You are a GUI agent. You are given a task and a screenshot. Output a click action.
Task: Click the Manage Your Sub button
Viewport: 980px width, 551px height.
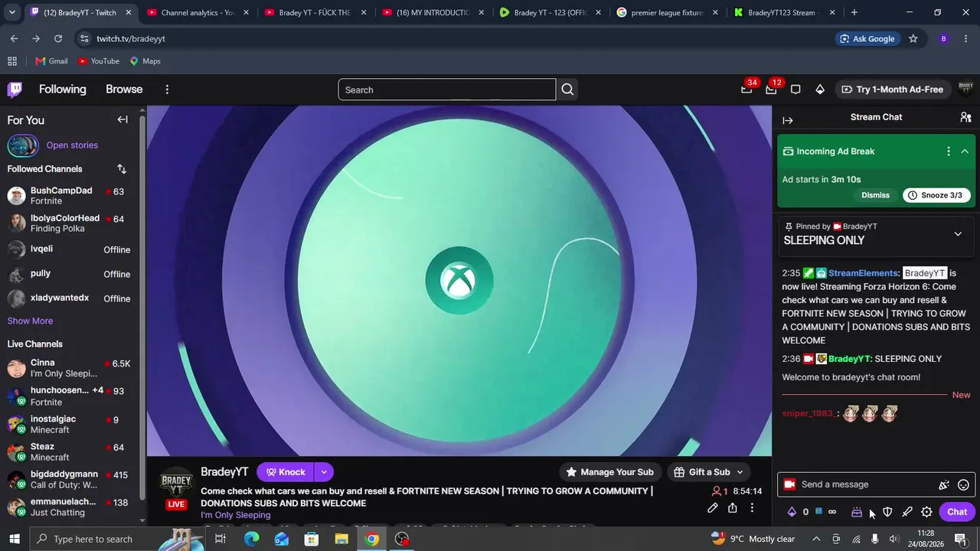[x=610, y=472]
